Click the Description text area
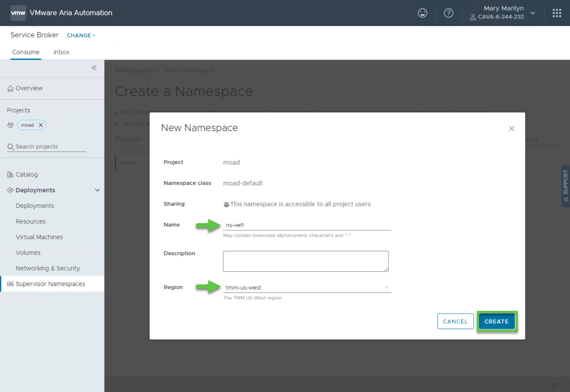This screenshot has height=392, width=570. 306,261
